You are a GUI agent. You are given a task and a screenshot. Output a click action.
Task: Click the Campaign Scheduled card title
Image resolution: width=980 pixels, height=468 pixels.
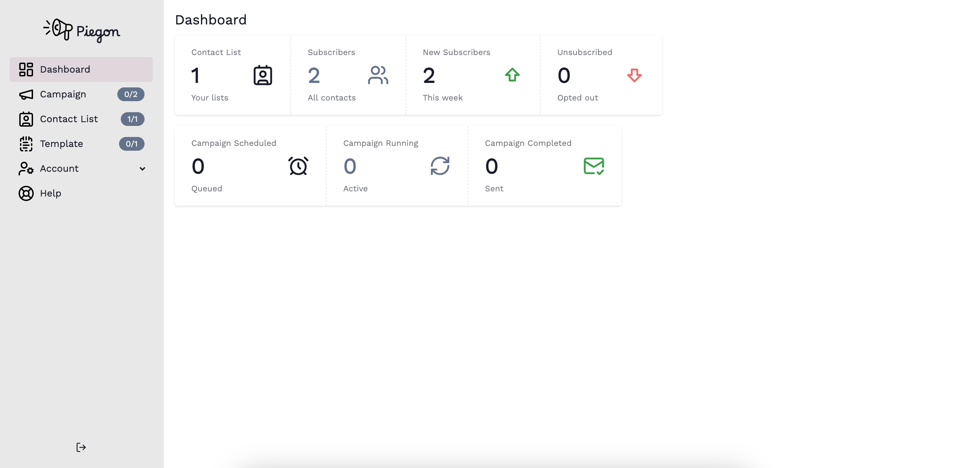pyautogui.click(x=234, y=143)
